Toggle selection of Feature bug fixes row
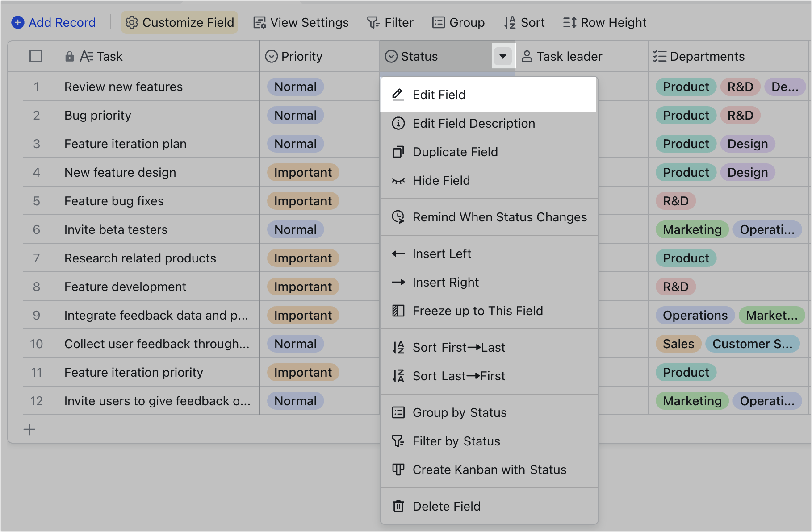The image size is (812, 532). click(x=36, y=201)
